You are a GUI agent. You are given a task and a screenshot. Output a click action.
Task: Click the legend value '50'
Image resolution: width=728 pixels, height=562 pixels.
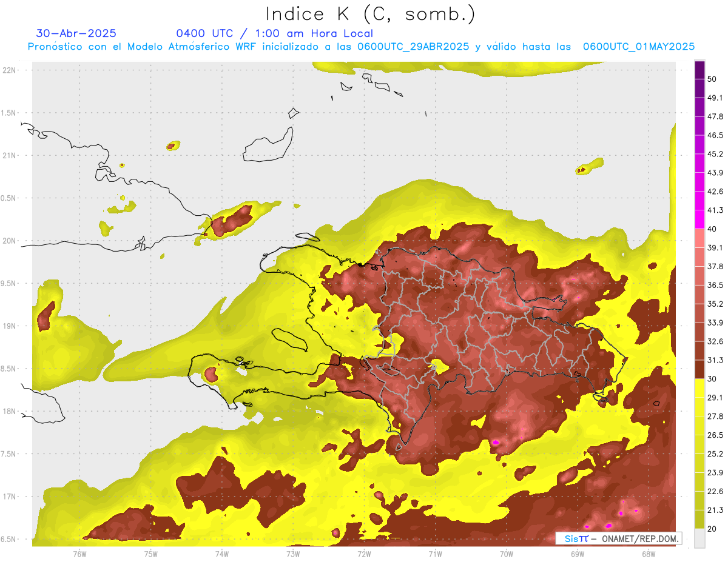(713, 79)
